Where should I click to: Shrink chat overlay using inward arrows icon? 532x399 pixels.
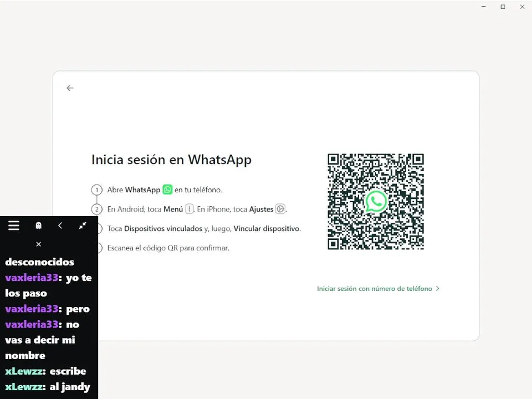point(83,226)
